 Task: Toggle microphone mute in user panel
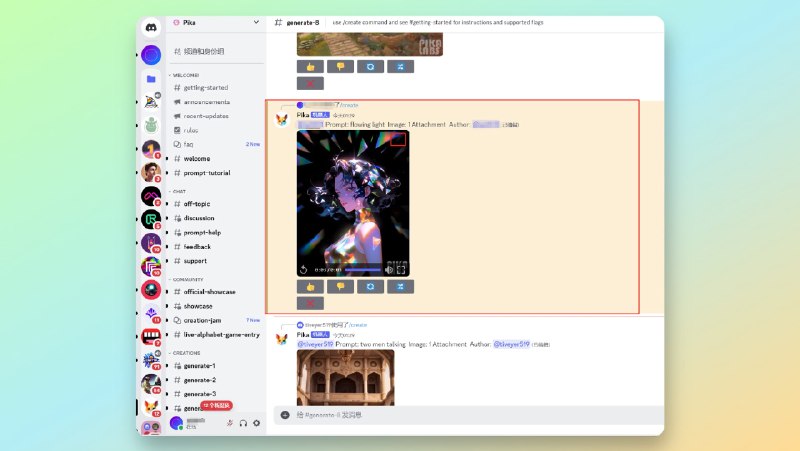230,423
